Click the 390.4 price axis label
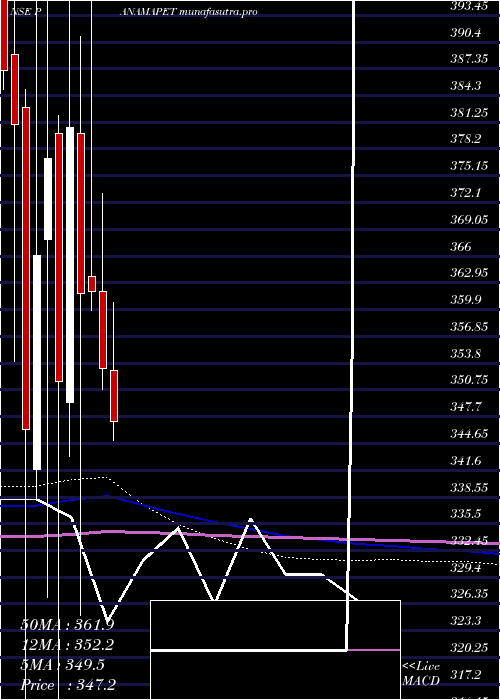 468,32
